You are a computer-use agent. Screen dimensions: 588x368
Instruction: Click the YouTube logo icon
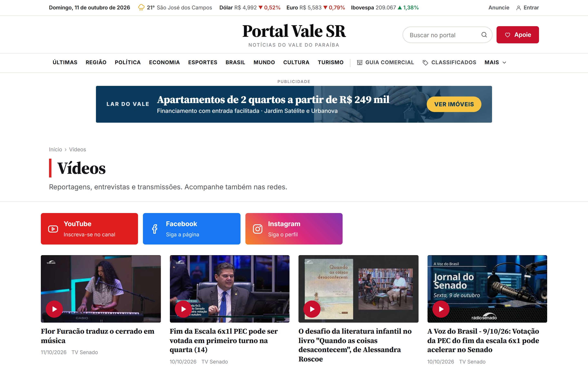coord(53,229)
